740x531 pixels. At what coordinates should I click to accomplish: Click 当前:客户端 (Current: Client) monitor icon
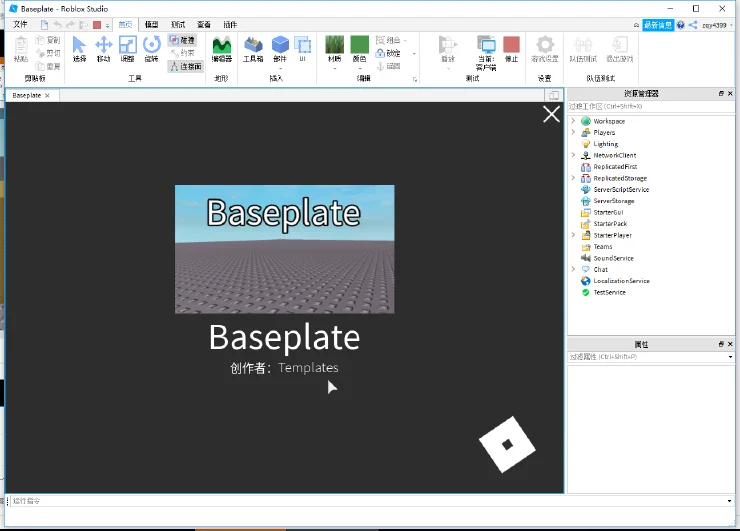click(486, 45)
